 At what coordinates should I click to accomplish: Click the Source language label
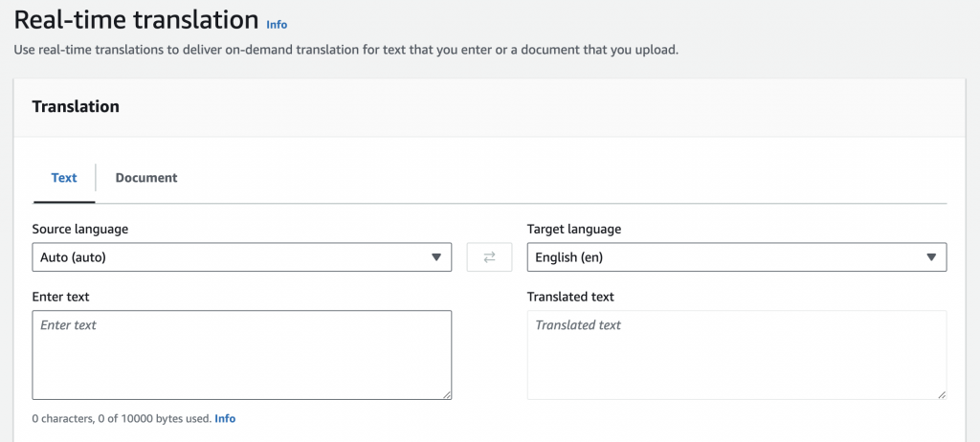[80, 230]
